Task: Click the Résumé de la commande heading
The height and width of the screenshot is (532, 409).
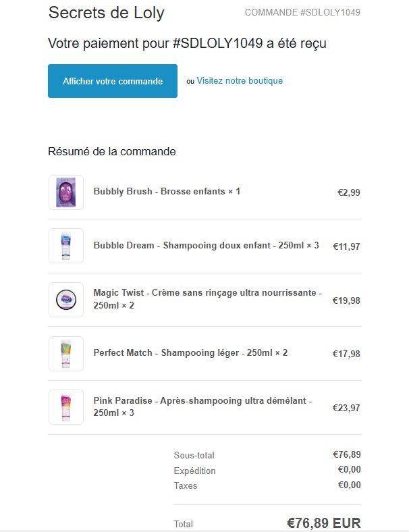Action: click(x=112, y=151)
